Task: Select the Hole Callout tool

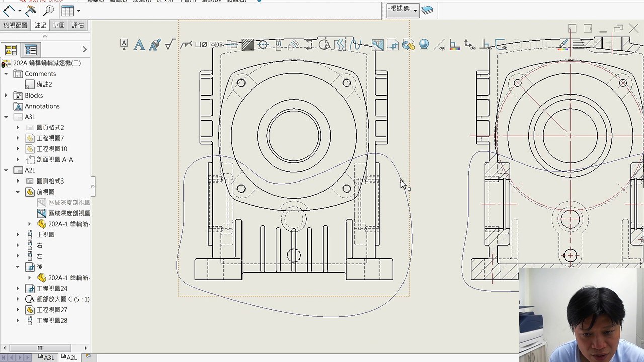Action: click(201, 45)
